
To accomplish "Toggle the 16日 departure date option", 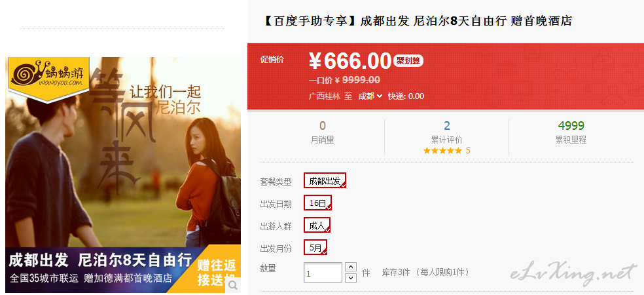I will [x=317, y=203].
